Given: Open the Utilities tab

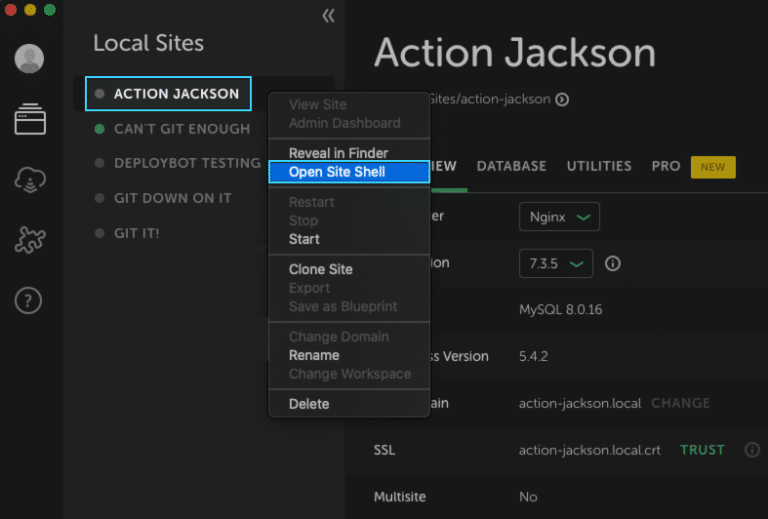Looking at the screenshot, I should [599, 166].
